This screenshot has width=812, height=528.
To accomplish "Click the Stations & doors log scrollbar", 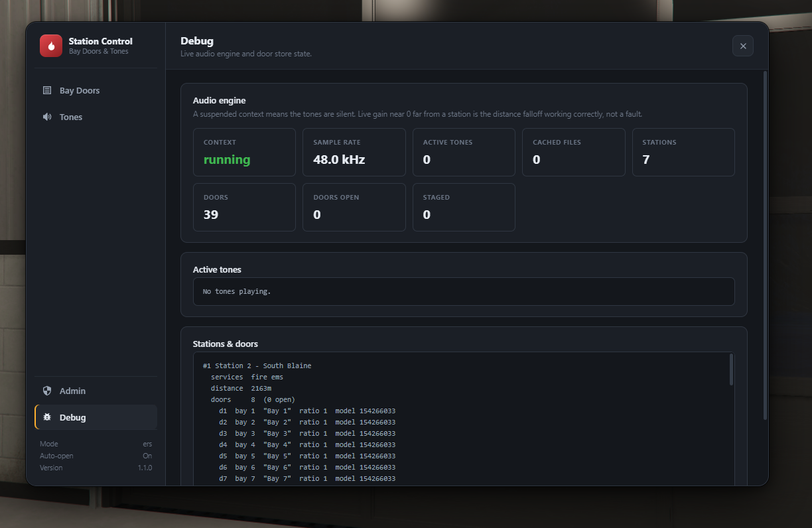I will tap(731, 369).
